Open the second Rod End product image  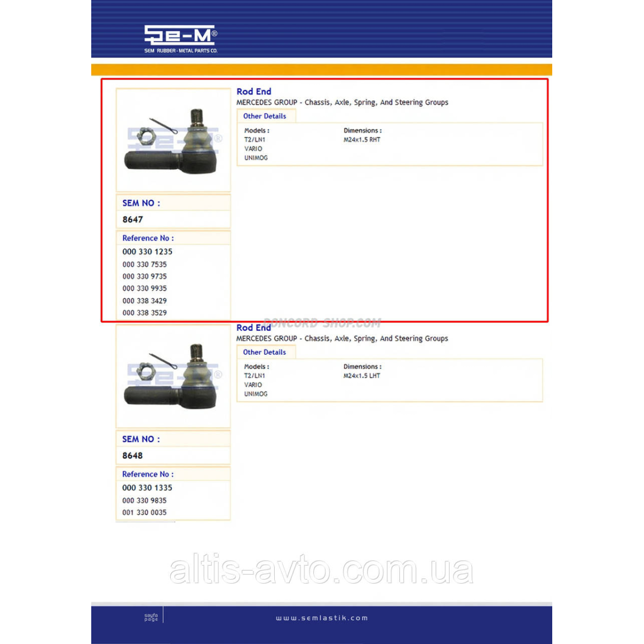pos(173,376)
